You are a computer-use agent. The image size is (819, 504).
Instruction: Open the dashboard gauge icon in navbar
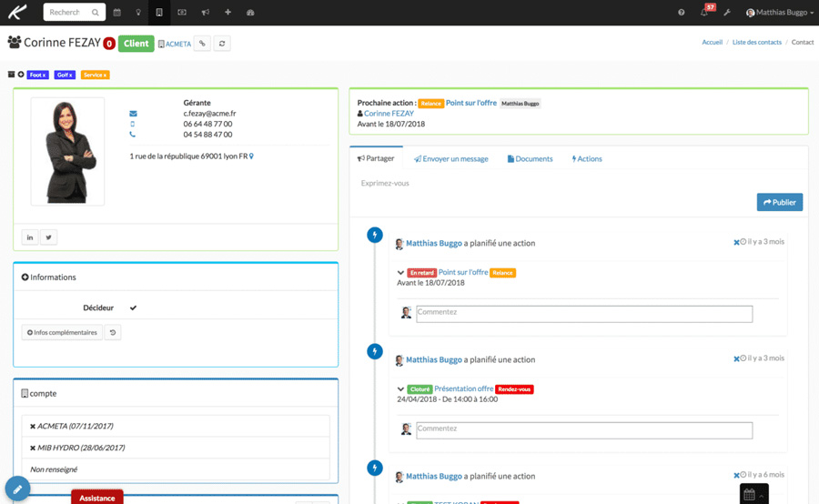click(250, 13)
